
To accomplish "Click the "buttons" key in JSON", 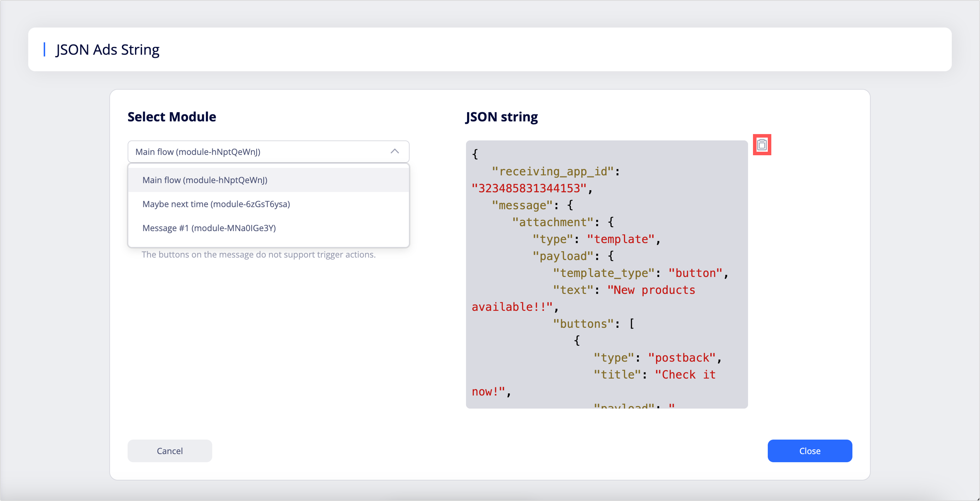I will [x=583, y=324].
